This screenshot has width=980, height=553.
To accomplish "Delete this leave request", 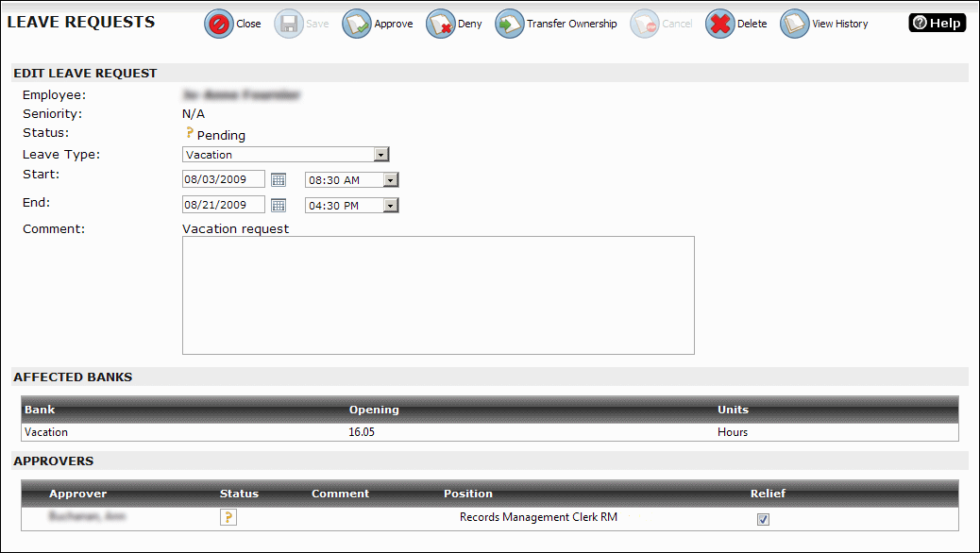I will coord(720,25).
